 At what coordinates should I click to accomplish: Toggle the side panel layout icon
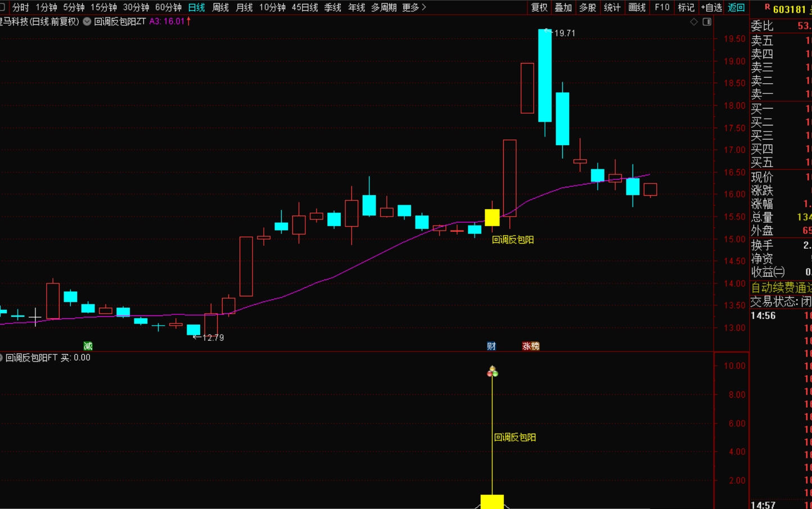(707, 22)
